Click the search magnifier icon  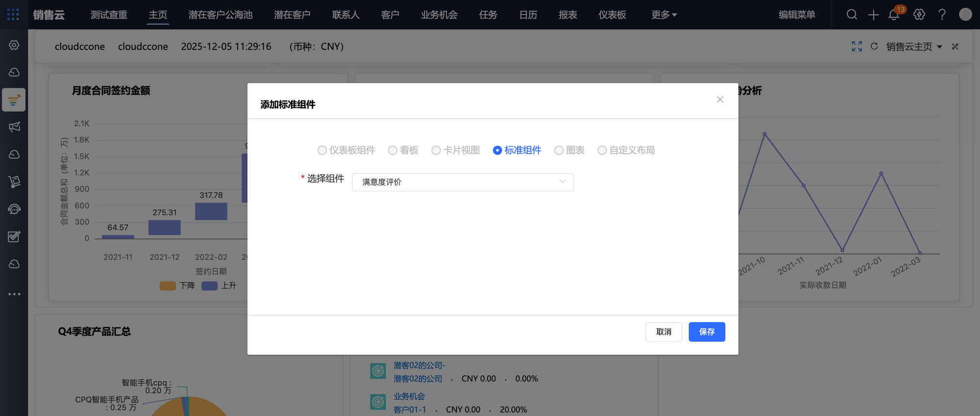(x=852, y=15)
